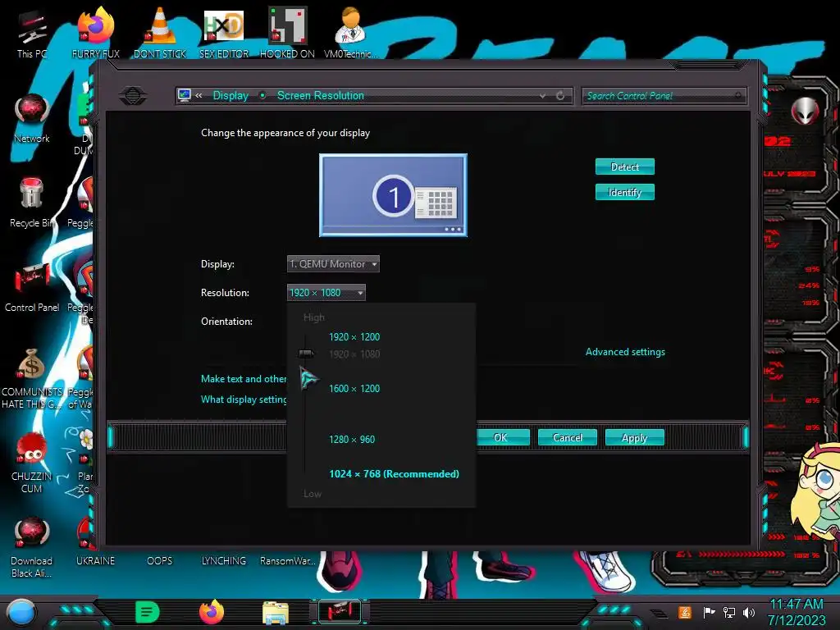
Task: Click the monitor icon in address bar
Action: coord(185,96)
